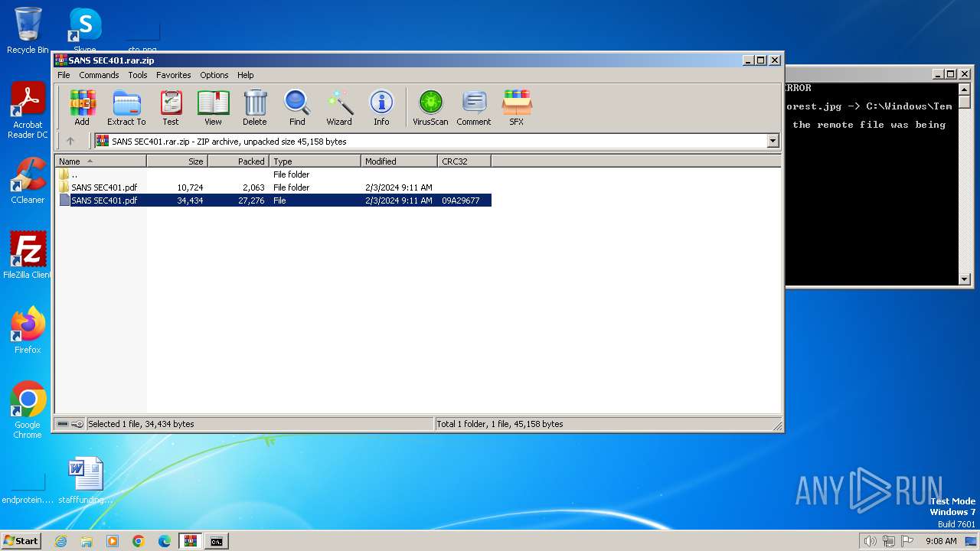The height and width of the screenshot is (551, 980).
Task: Select the SANS SEC401.pdf folder row
Action: click(x=273, y=187)
